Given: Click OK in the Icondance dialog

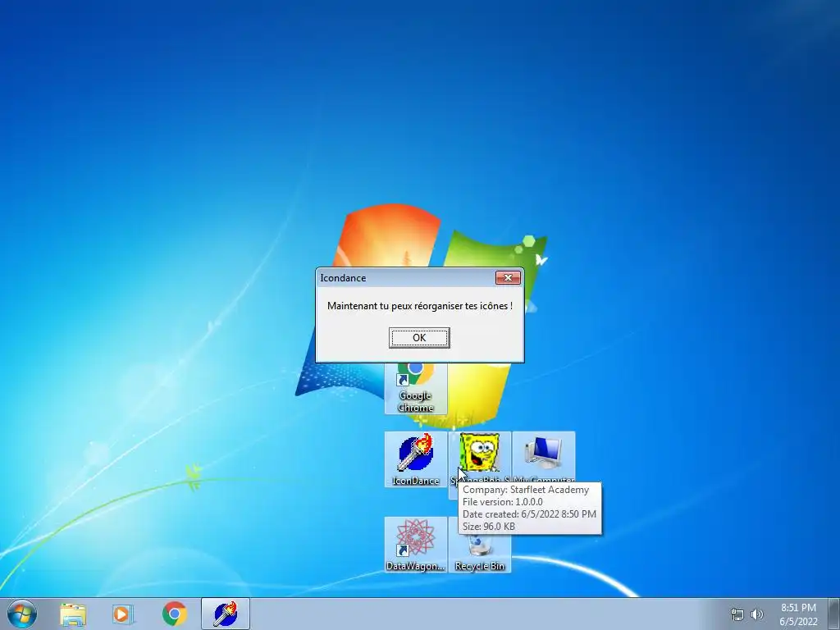Looking at the screenshot, I should tap(419, 337).
